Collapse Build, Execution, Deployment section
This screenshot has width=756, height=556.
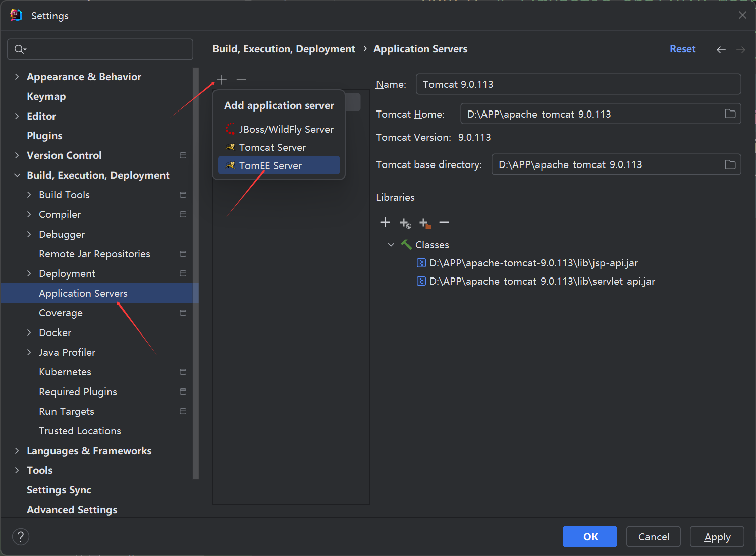[x=17, y=175]
